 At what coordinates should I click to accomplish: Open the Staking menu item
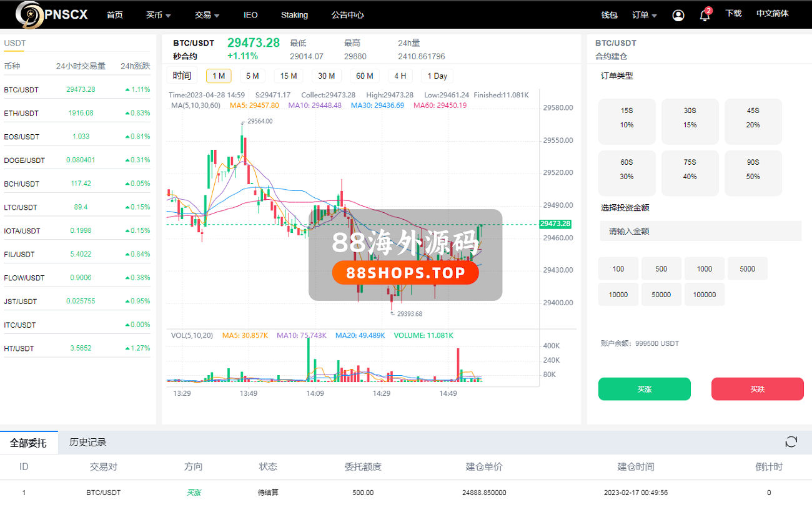click(294, 15)
